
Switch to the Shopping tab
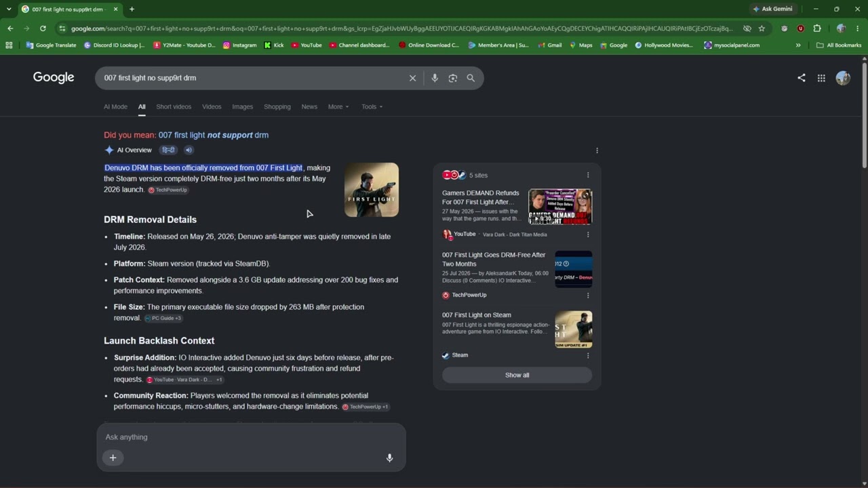click(x=277, y=106)
